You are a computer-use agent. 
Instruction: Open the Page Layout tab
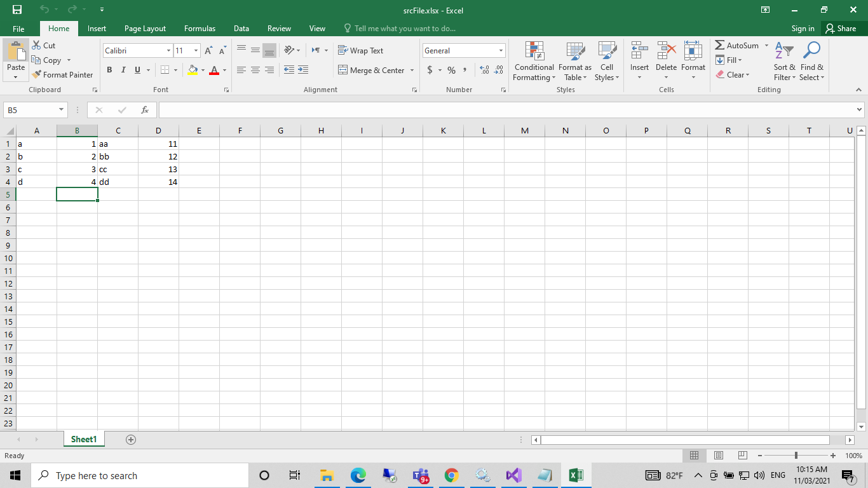pyautogui.click(x=145, y=29)
